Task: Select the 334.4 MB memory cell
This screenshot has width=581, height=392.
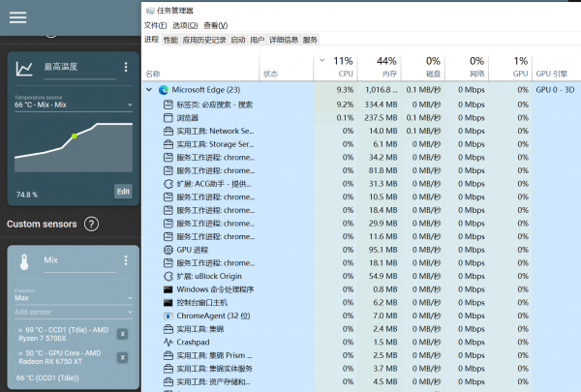Action: [381, 105]
